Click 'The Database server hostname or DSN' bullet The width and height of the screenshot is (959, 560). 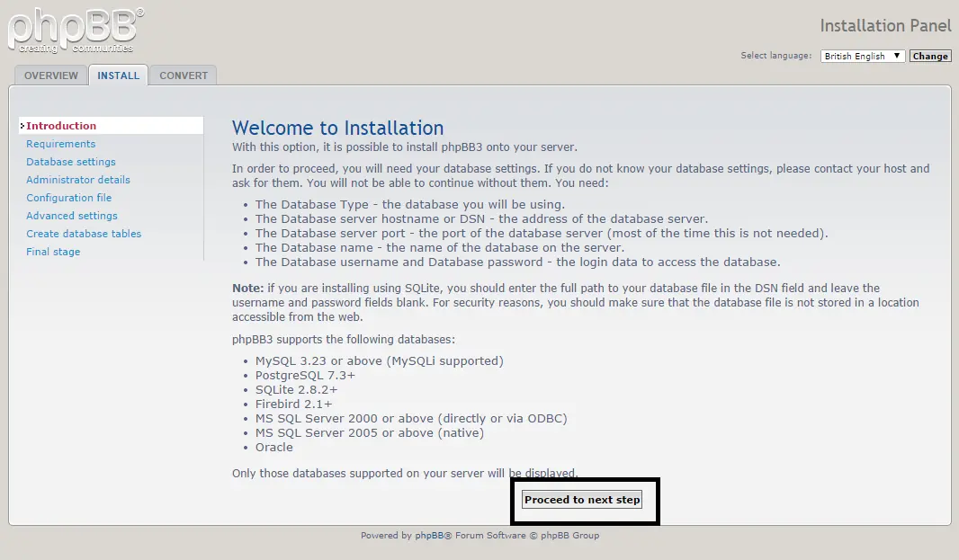click(481, 218)
